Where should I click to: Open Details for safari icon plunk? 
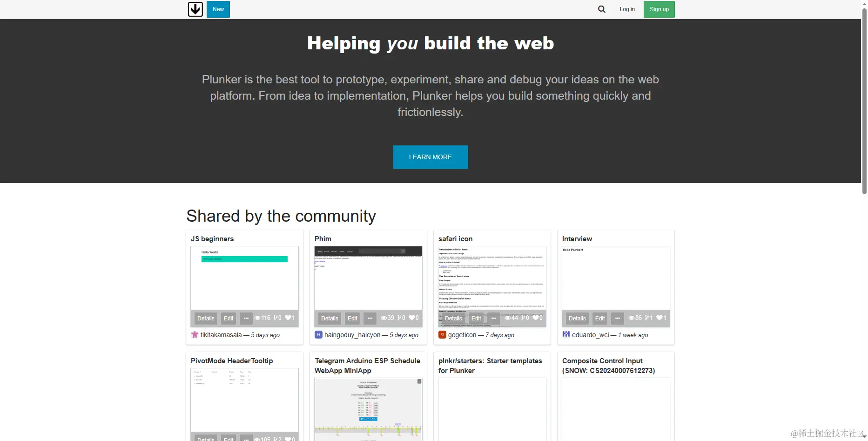coord(453,319)
